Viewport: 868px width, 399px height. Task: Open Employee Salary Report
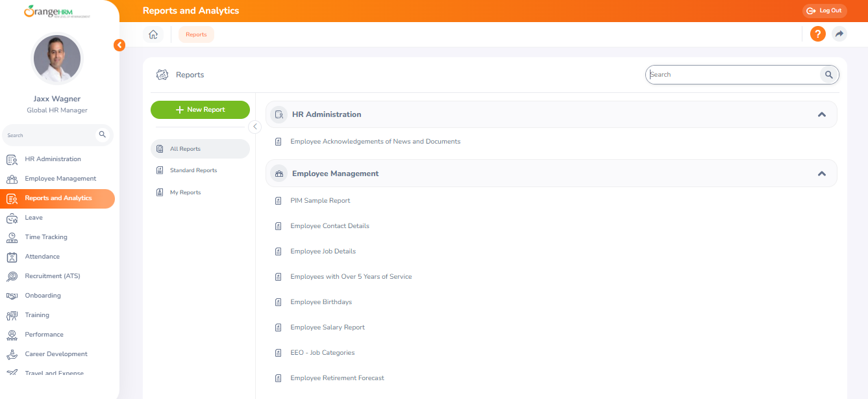(x=328, y=328)
